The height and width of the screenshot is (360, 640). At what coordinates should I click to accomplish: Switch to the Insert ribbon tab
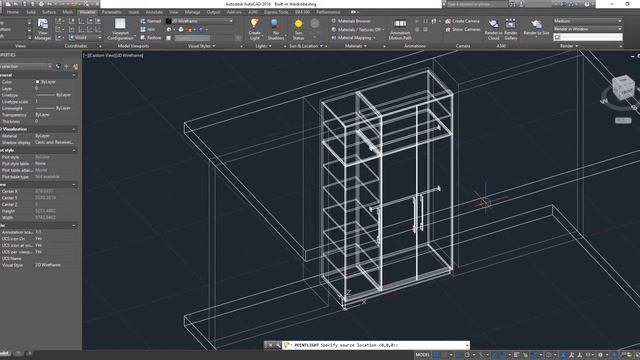[133, 12]
